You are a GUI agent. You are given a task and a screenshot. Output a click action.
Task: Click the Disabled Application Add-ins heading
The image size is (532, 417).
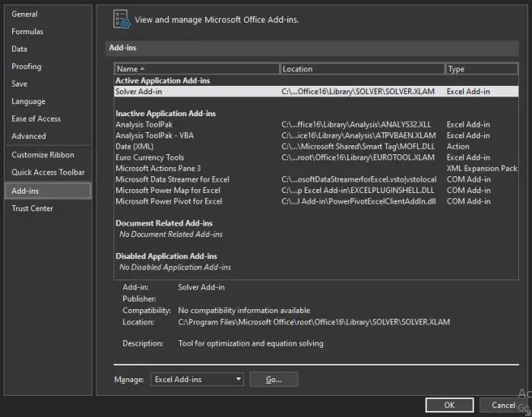166,256
